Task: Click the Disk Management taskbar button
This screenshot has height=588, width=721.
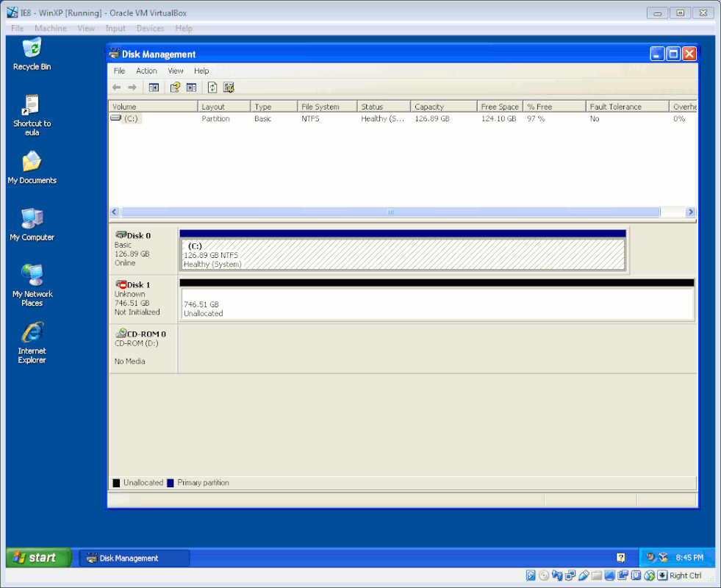Action: click(x=134, y=558)
